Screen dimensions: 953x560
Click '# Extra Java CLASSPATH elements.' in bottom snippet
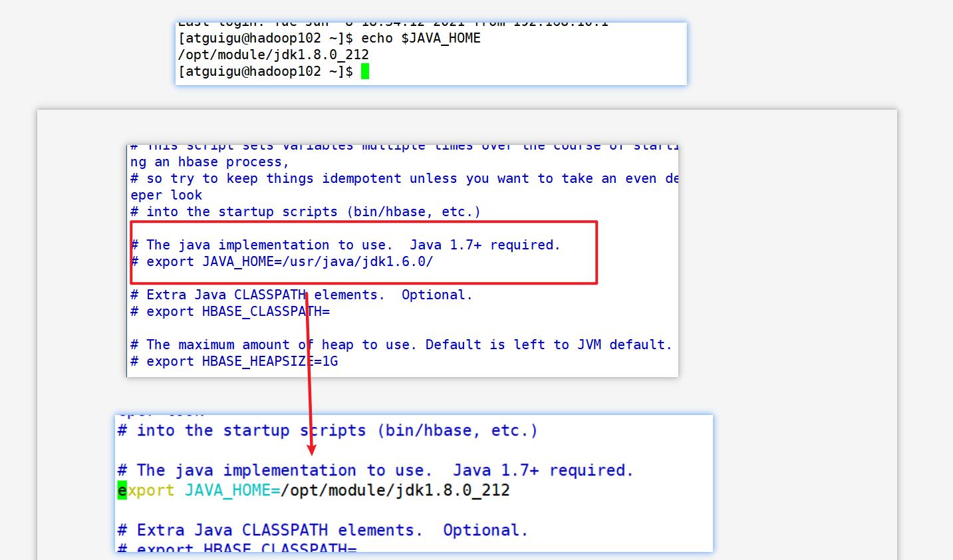tap(270, 531)
